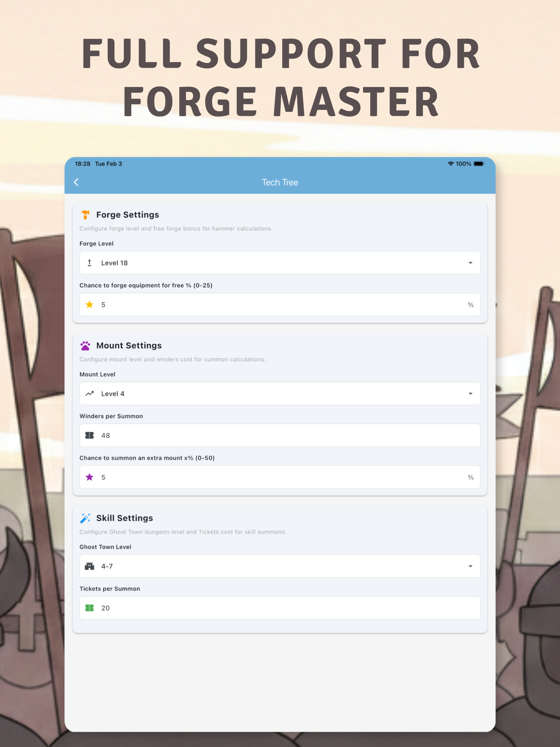Image resolution: width=560 pixels, height=747 pixels.
Task: Click the castle icon beside 4-7
Action: pos(89,566)
